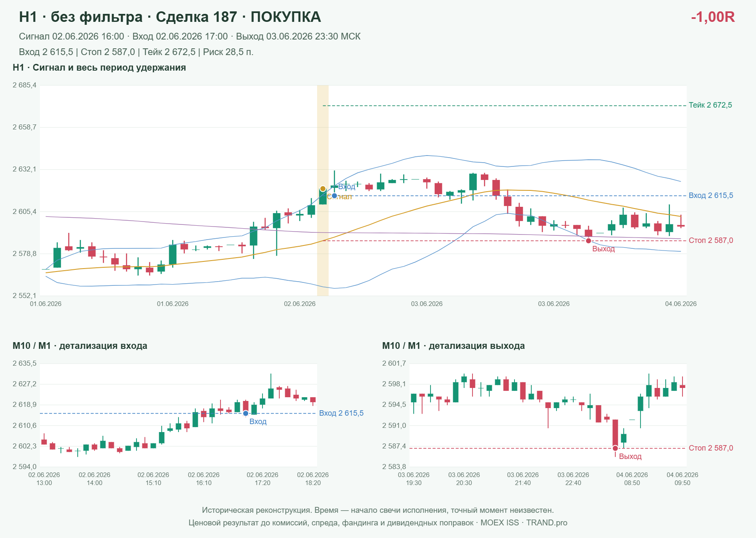Click the 2 685,4 price axis label
The height and width of the screenshot is (538, 756).
pyautogui.click(x=24, y=85)
